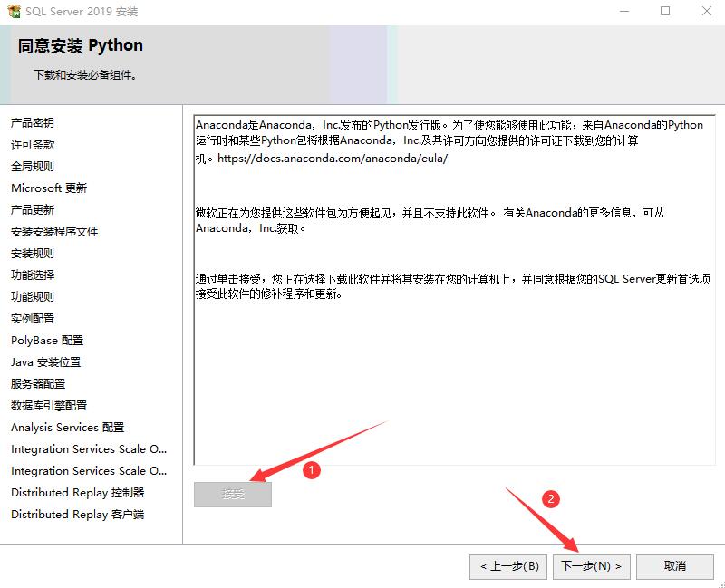The height and width of the screenshot is (588, 725).
Task: Select 功能规则 step in sidebar
Action: pos(33,297)
